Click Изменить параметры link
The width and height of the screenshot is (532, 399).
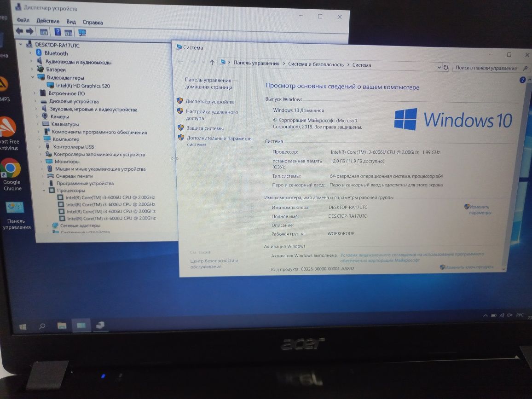480,209
